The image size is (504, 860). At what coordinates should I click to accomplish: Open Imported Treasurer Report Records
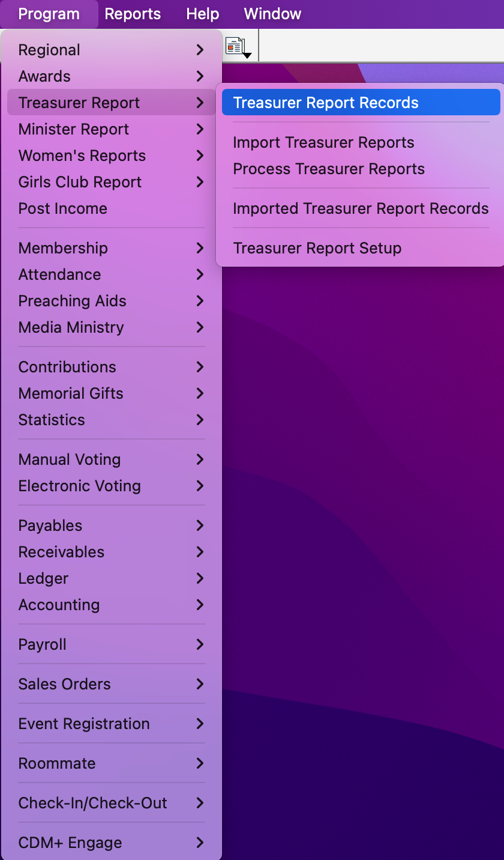click(x=361, y=208)
